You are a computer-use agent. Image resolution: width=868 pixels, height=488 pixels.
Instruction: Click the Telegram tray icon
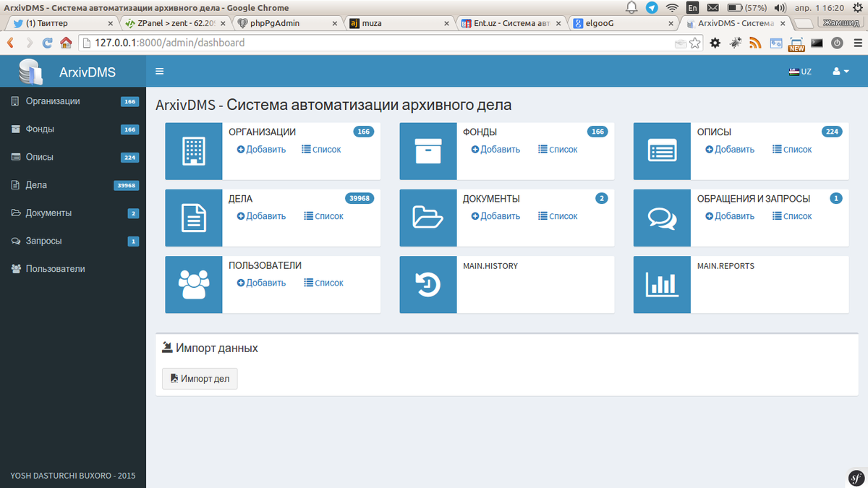click(652, 7)
